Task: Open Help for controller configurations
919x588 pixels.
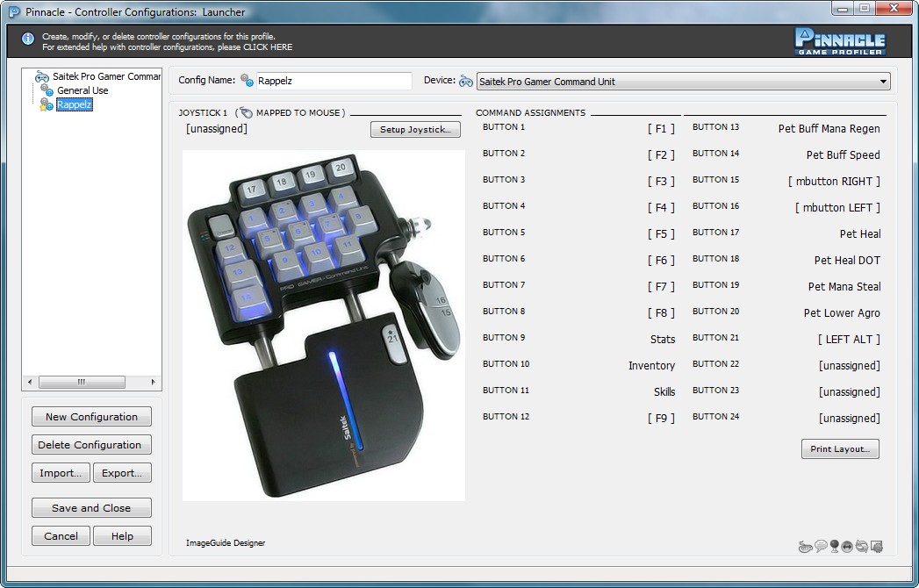Action: tap(122, 536)
